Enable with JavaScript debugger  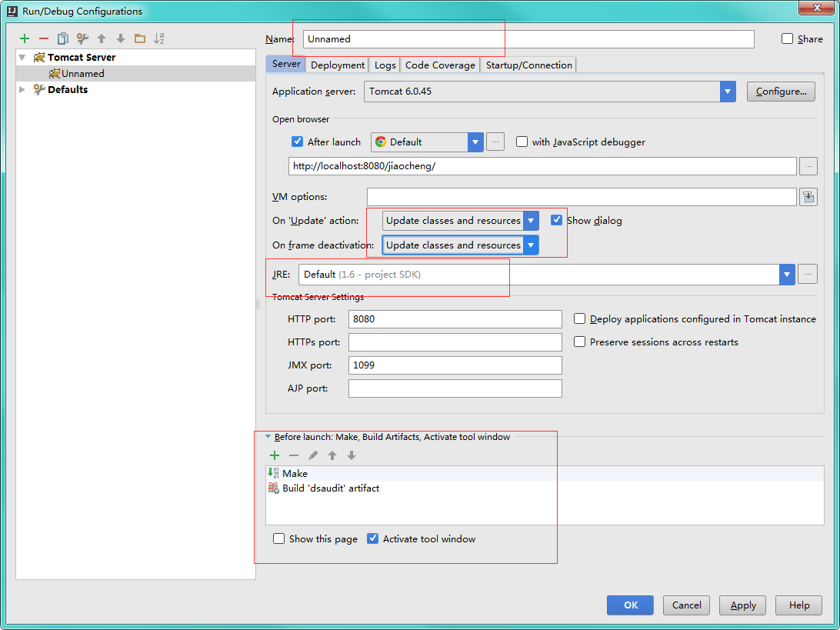coord(522,142)
